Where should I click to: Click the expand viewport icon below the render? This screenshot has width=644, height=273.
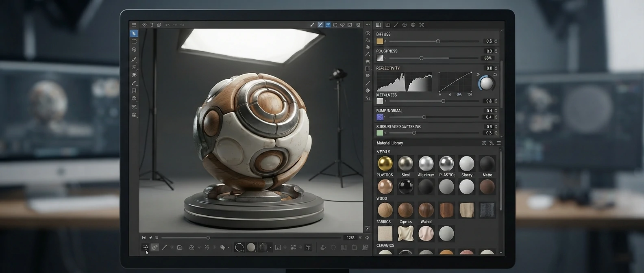(367, 229)
